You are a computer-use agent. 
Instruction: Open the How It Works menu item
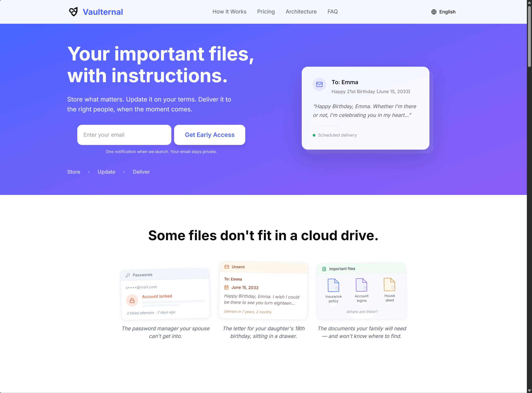229,12
